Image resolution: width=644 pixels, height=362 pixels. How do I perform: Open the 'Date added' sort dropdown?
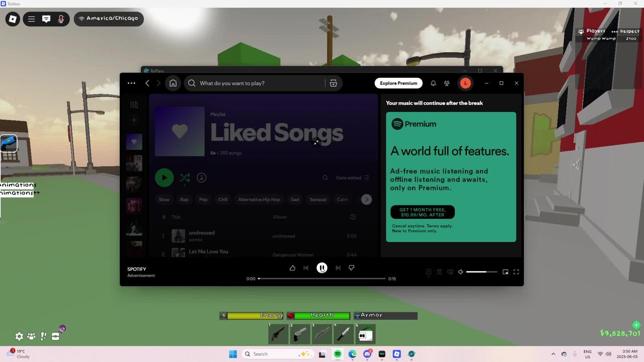(x=352, y=177)
